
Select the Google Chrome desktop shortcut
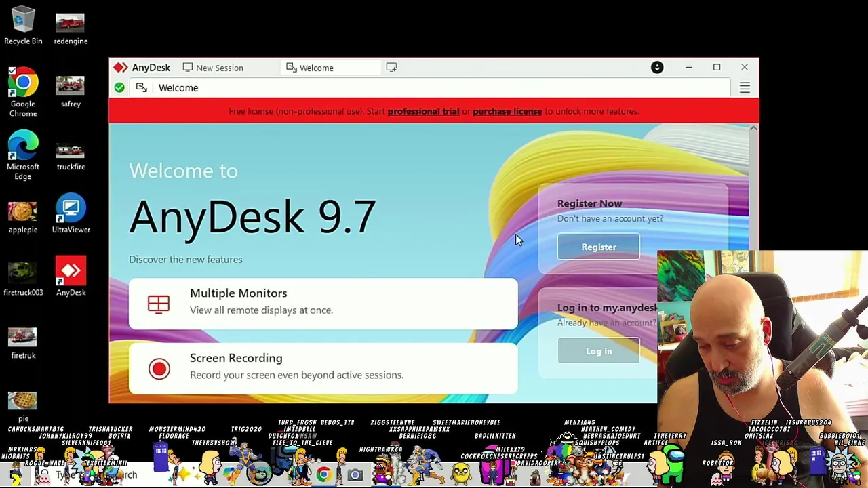point(23,93)
